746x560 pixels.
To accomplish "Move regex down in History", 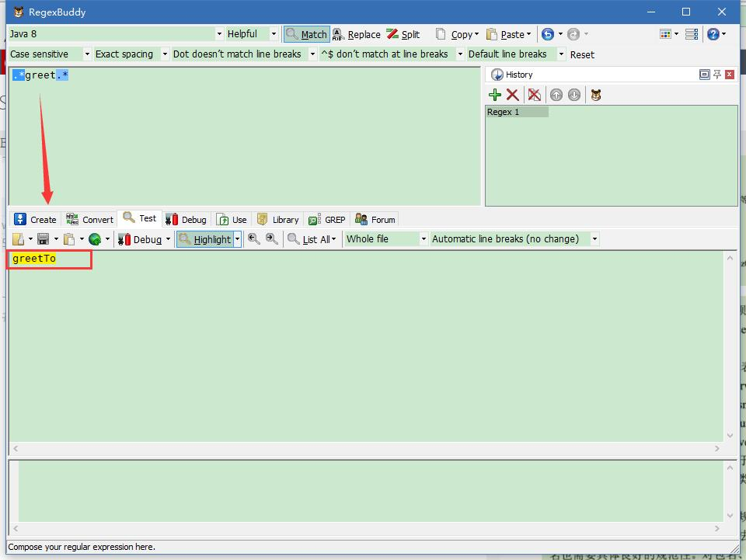I will (x=574, y=95).
